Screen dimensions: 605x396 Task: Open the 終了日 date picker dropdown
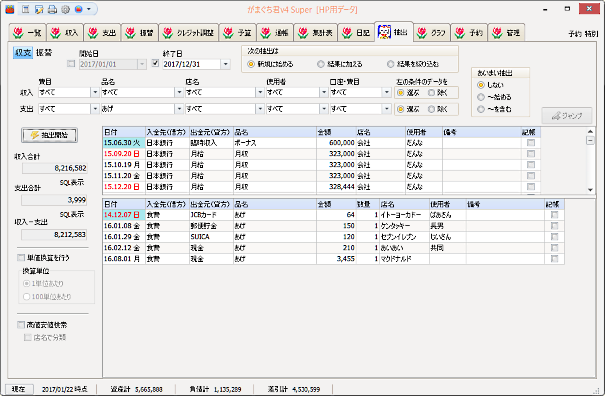[226, 64]
